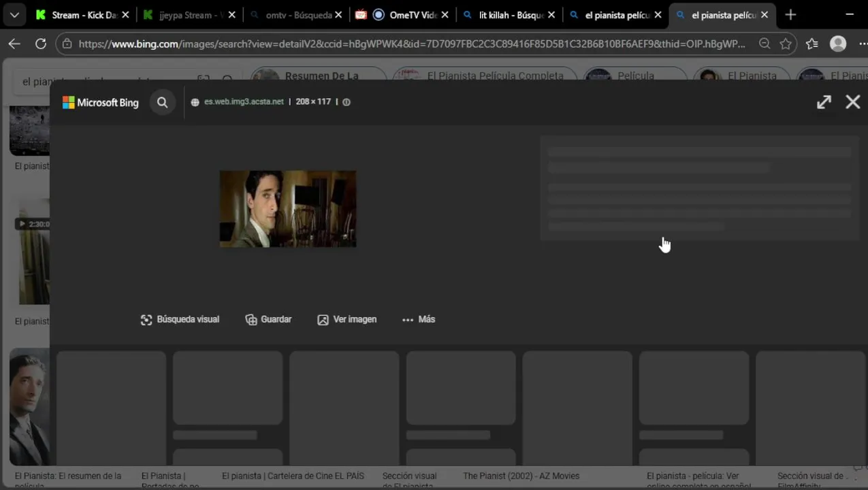Screen dimensions: 868x490
Task: Open the zoom magnifier in address bar
Action: (765, 44)
